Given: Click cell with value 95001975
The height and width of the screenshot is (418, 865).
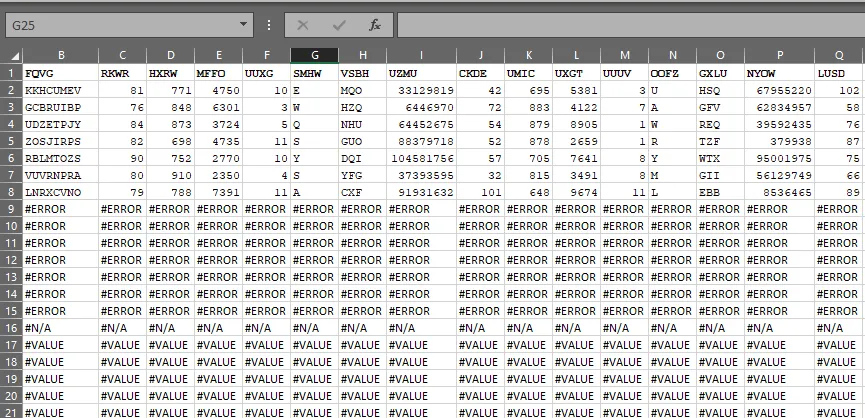Looking at the screenshot, I should coord(779,159).
